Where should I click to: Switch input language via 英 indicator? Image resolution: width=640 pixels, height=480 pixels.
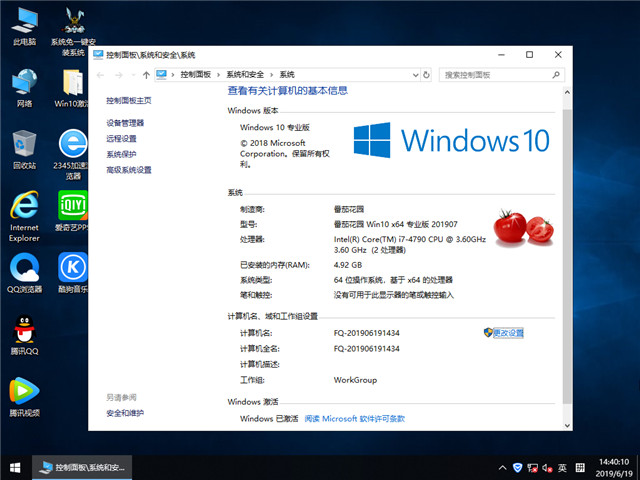pyautogui.click(x=562, y=468)
